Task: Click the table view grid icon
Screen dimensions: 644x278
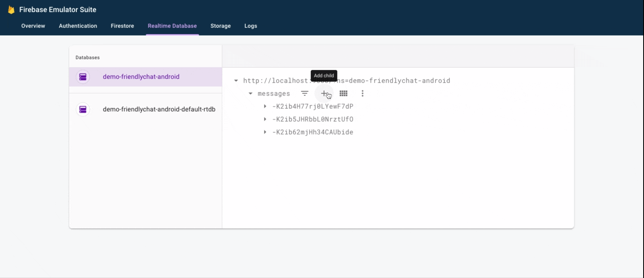Action: (x=343, y=93)
